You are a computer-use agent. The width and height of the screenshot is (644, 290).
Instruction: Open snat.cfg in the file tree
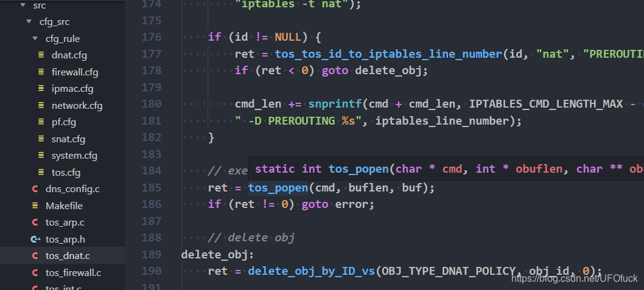tap(68, 139)
